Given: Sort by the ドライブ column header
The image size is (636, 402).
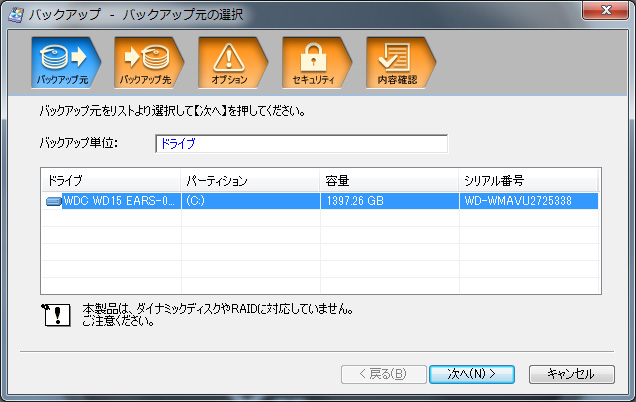Looking at the screenshot, I should pos(111,181).
